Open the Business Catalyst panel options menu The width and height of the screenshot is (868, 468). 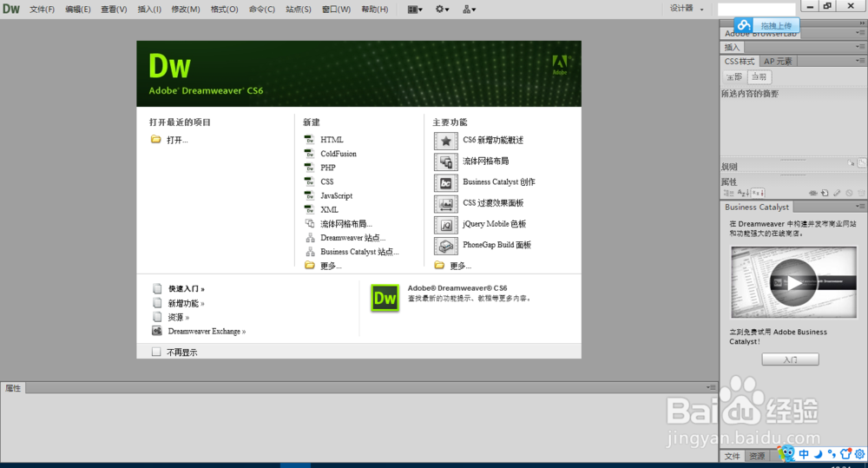tap(860, 206)
